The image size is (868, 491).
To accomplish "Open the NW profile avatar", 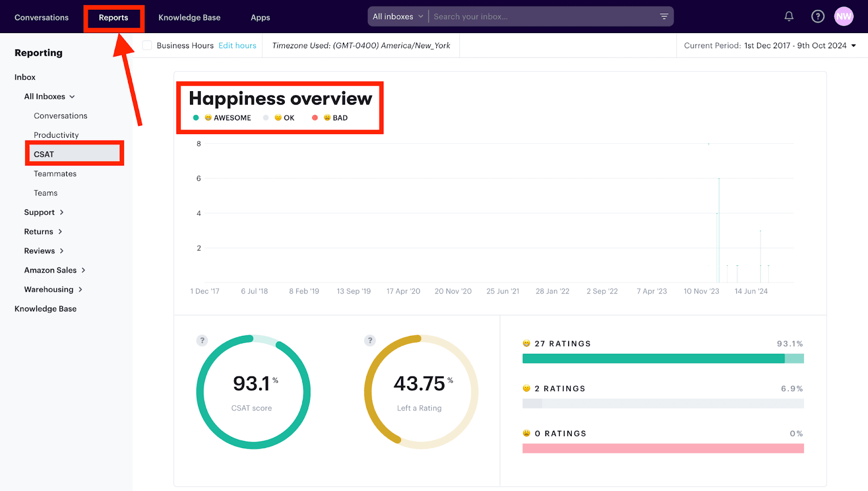I will (x=844, y=16).
